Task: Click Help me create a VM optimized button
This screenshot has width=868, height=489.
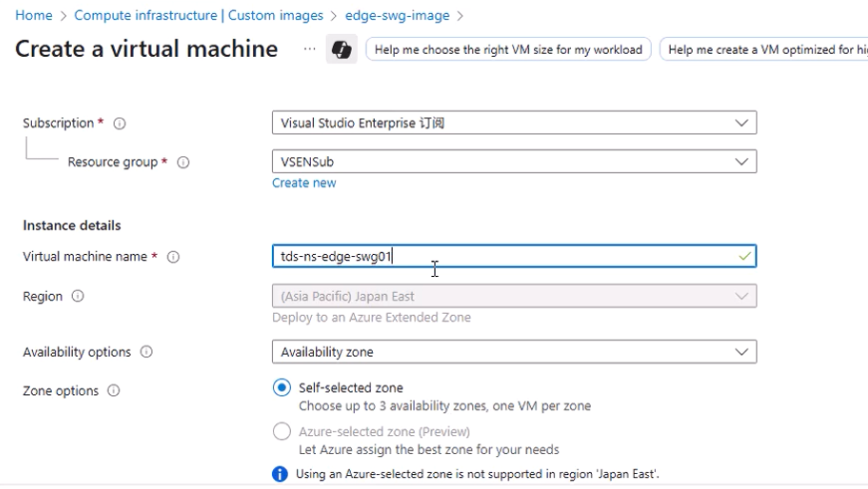Action: pyautogui.click(x=764, y=49)
